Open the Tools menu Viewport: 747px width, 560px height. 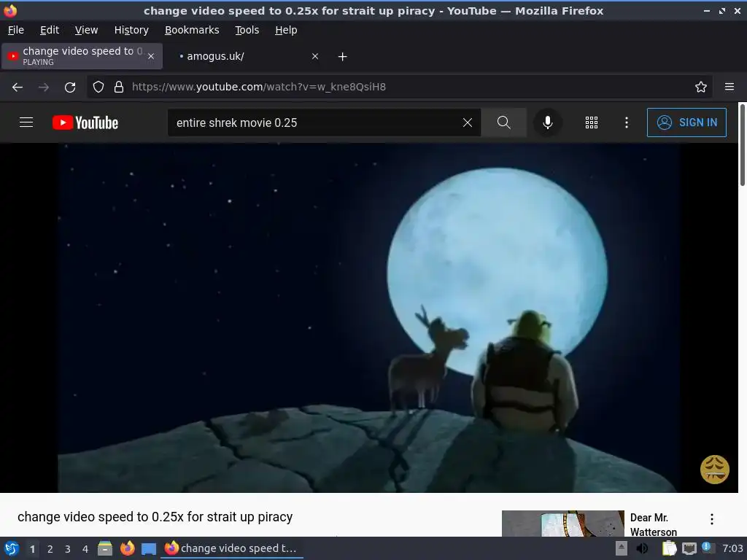click(247, 30)
